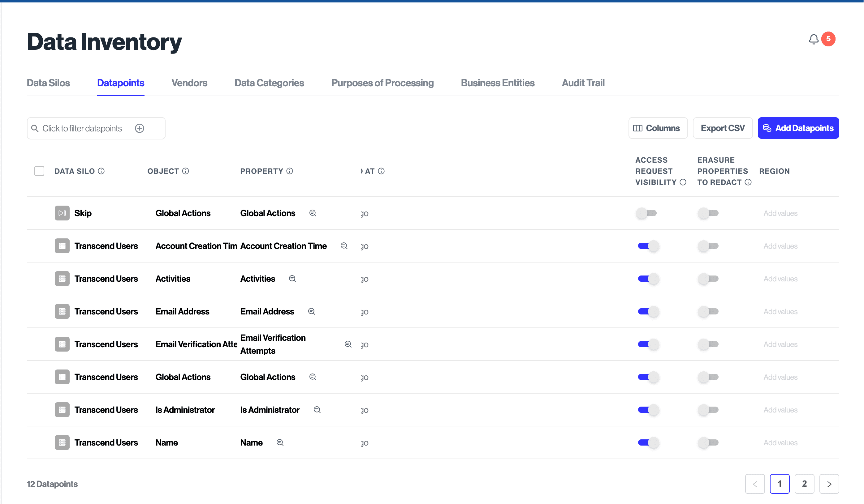Image resolution: width=864 pixels, height=504 pixels.
Task: Click the notifications bell icon
Action: [813, 39]
